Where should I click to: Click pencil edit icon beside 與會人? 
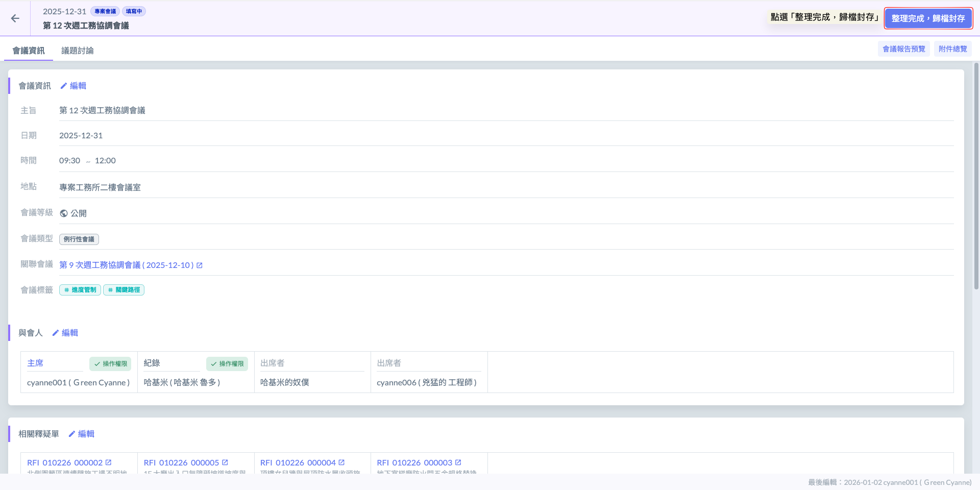pos(56,333)
